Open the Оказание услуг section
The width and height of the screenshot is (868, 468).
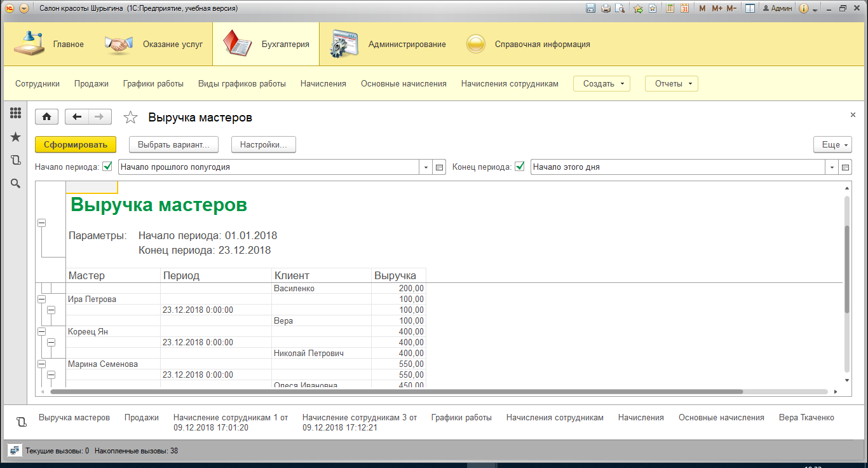[154, 45]
